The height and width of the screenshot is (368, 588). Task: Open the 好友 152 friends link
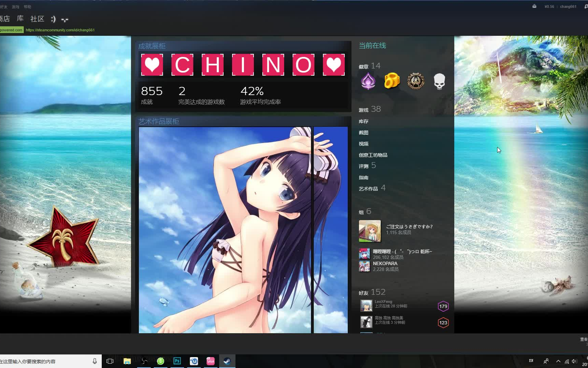coord(372,292)
